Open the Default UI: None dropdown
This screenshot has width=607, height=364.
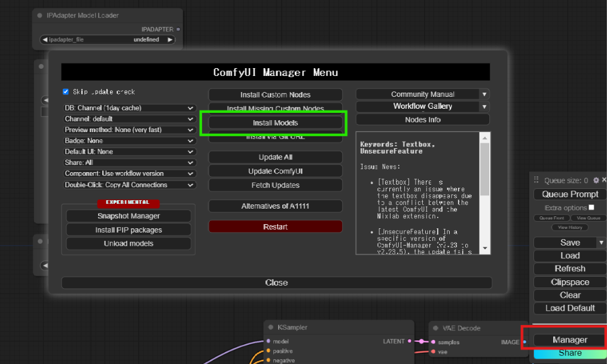tap(129, 152)
